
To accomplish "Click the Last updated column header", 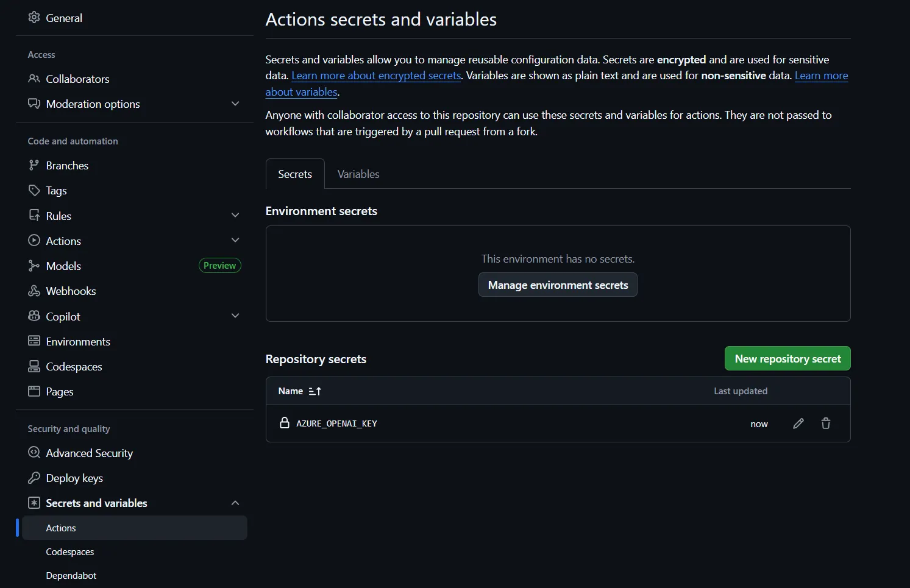I will (741, 391).
